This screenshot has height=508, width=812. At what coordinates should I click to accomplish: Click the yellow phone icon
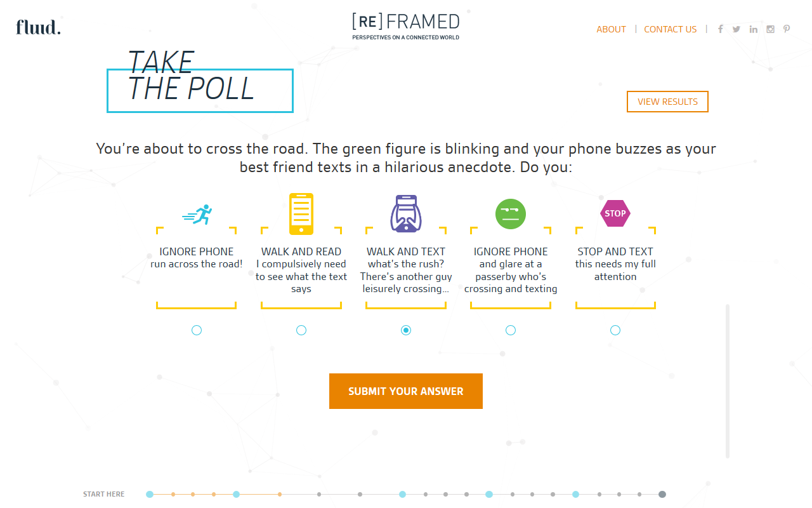pyautogui.click(x=301, y=213)
